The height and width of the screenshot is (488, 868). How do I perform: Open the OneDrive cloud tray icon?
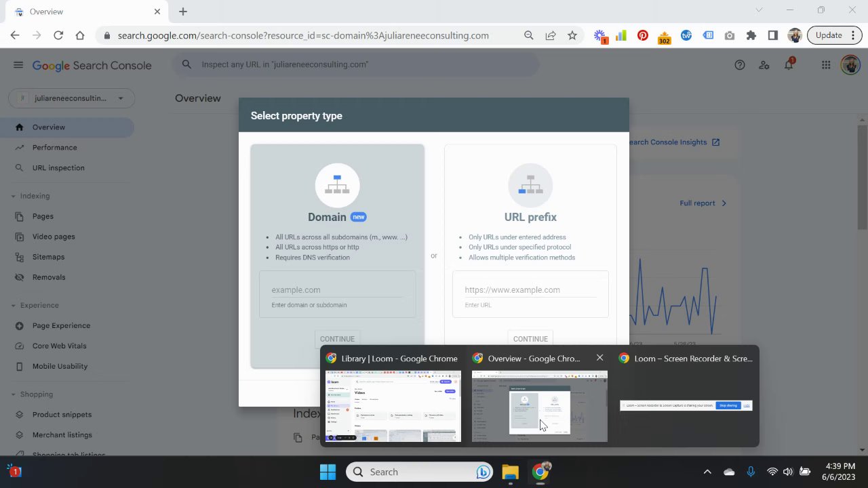click(x=729, y=472)
